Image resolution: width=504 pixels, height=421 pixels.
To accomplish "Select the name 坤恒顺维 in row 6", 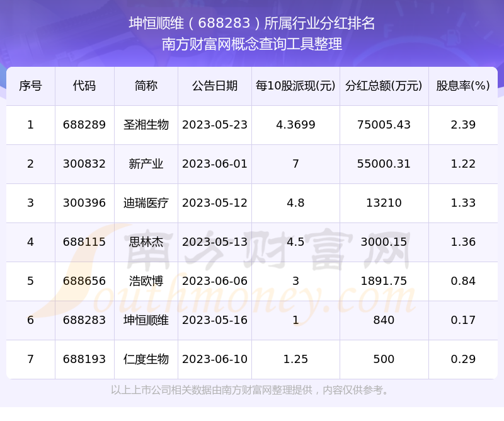I will pos(146,320).
